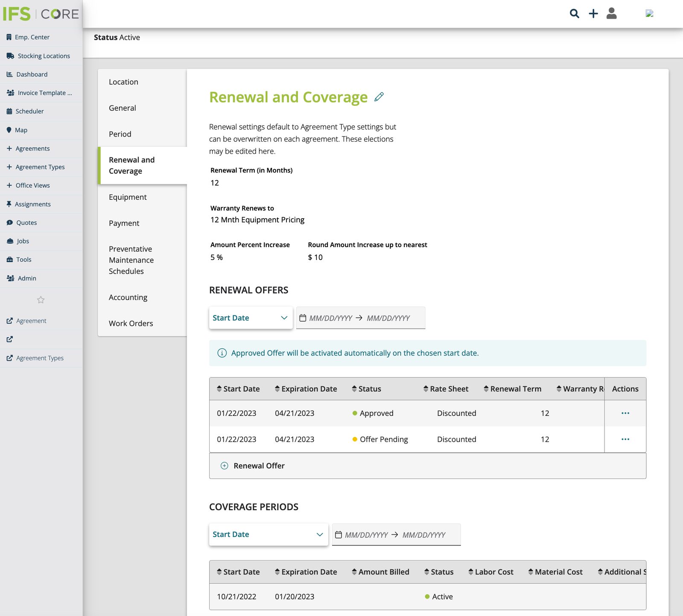Viewport: 683px width, 616px height.
Task: Open Dashboard in sidebar
Action: coord(41,74)
